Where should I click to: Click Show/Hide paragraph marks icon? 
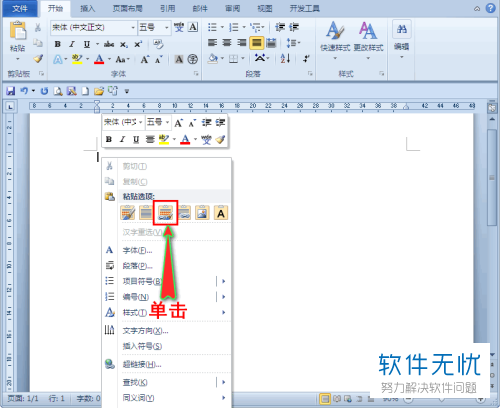pyautogui.click(x=306, y=59)
